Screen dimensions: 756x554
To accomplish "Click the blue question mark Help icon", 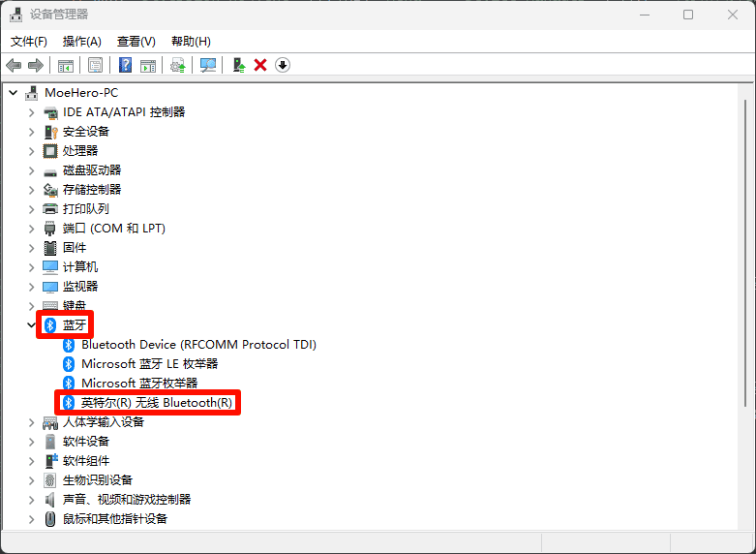I will [x=126, y=65].
